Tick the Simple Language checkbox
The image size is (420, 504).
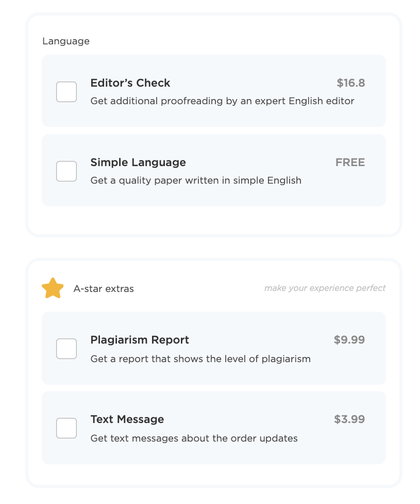(x=66, y=171)
